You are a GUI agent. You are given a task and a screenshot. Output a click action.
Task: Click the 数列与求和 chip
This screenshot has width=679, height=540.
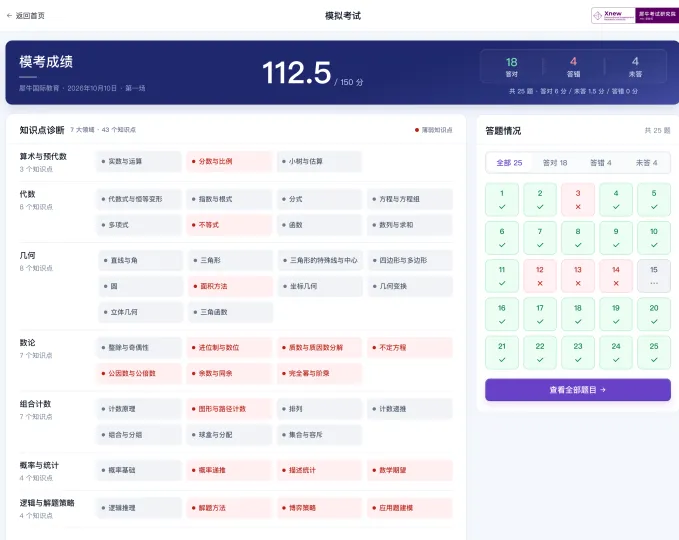(x=410, y=225)
